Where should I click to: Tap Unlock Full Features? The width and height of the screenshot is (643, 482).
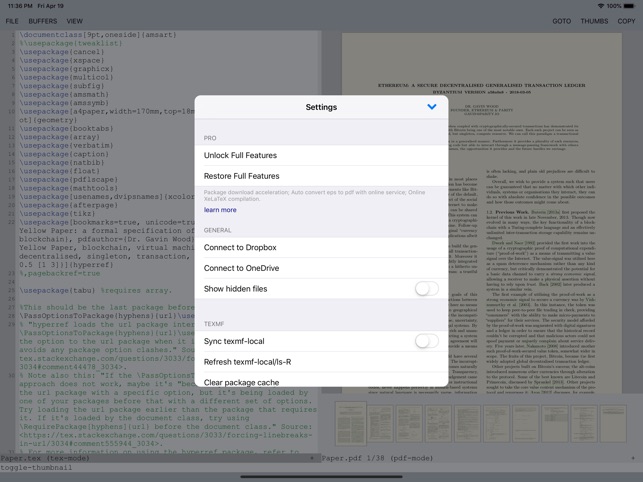pyautogui.click(x=241, y=156)
